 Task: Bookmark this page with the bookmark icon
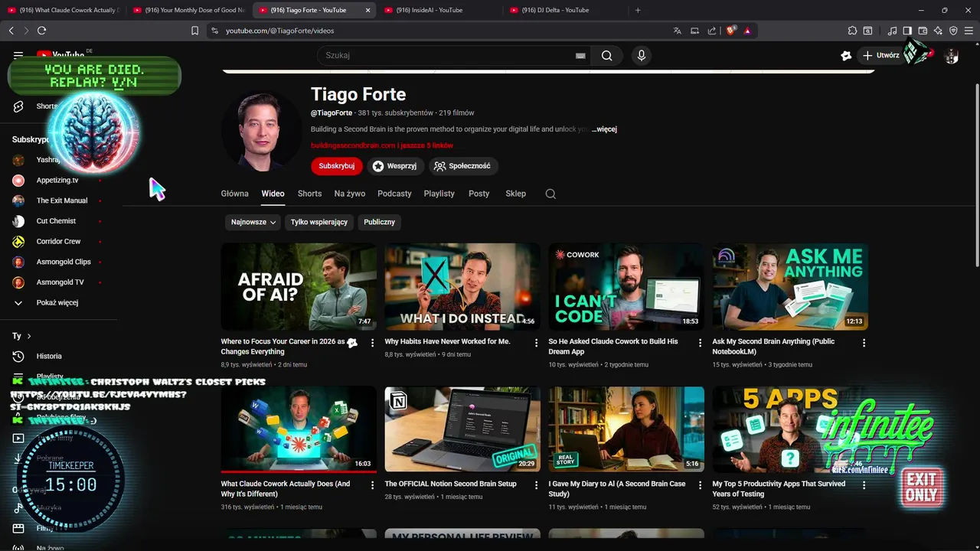[194, 31]
